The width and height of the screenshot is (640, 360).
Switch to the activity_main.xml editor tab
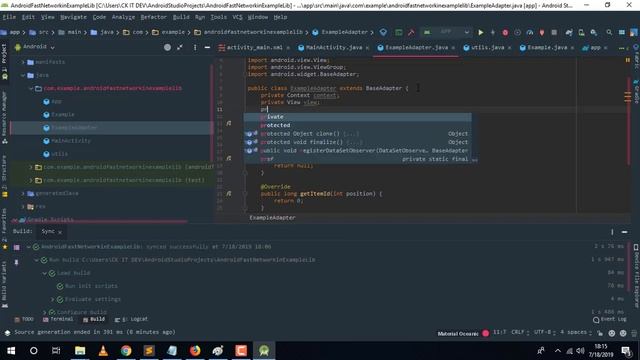(x=254, y=48)
